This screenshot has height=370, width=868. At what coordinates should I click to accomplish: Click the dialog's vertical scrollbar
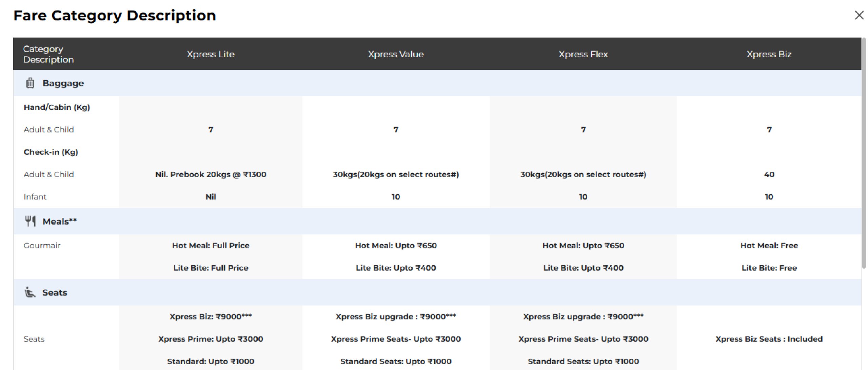point(864,152)
